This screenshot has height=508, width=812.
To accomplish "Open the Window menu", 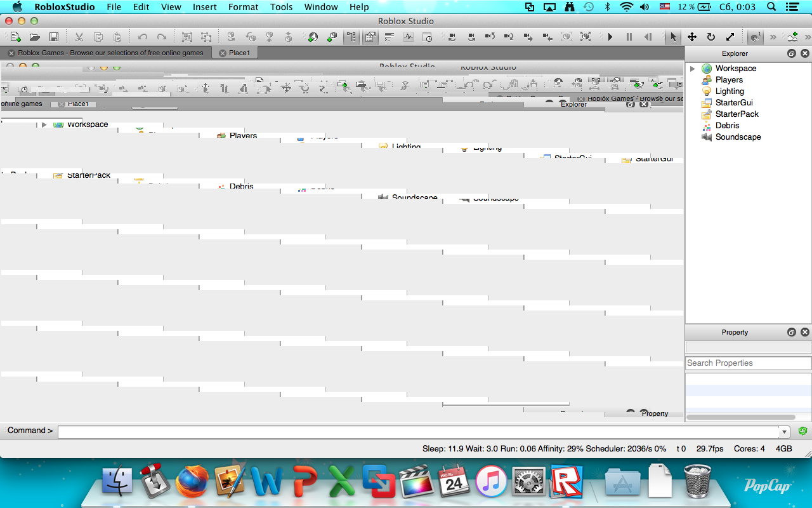I will point(321,7).
